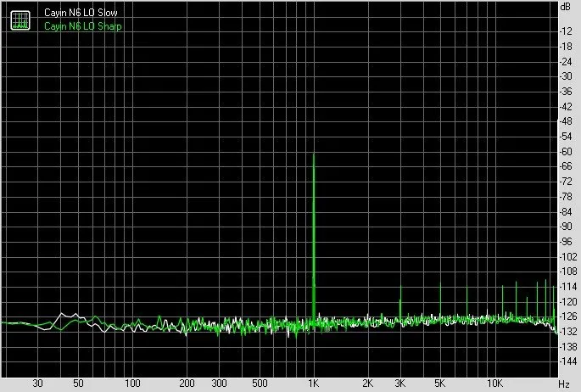Click the -30 dB axis label
The height and width of the screenshot is (392, 581).
(566, 76)
